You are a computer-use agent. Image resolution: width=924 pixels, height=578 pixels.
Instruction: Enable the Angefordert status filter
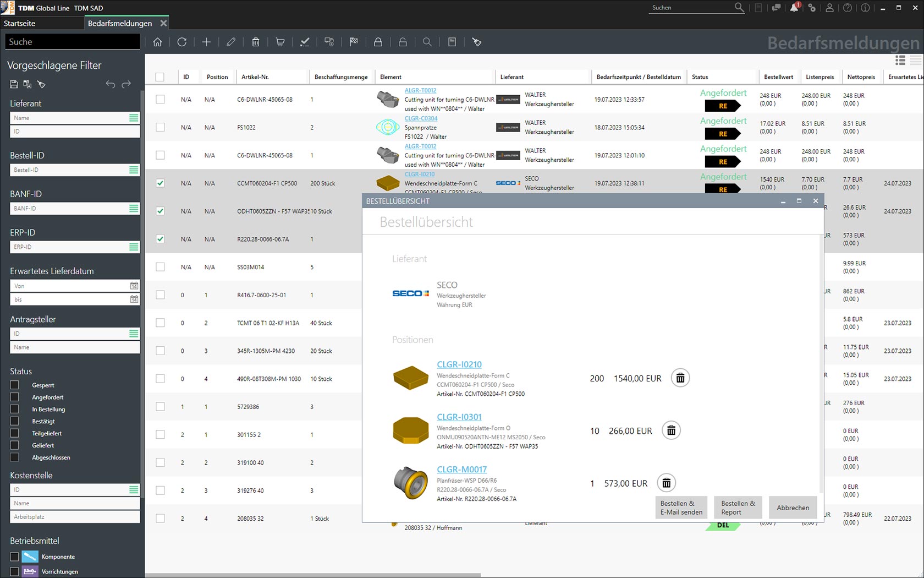[x=14, y=397]
